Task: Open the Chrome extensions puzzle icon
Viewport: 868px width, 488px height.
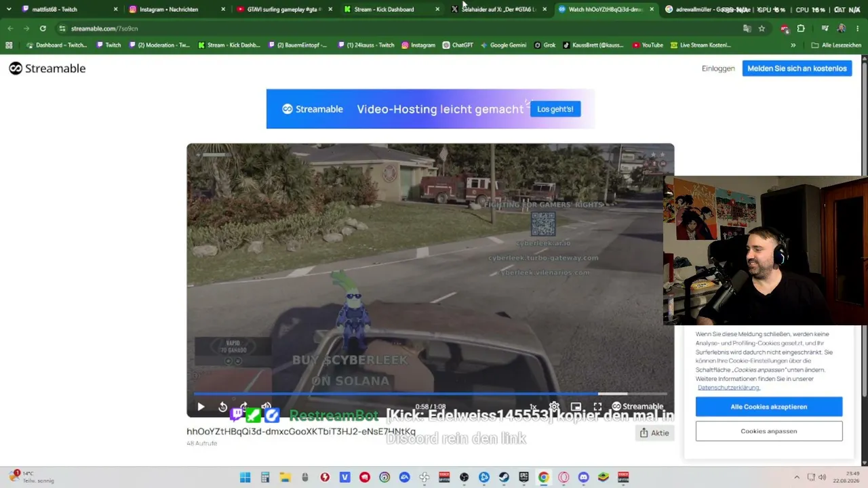Action: pos(801,28)
